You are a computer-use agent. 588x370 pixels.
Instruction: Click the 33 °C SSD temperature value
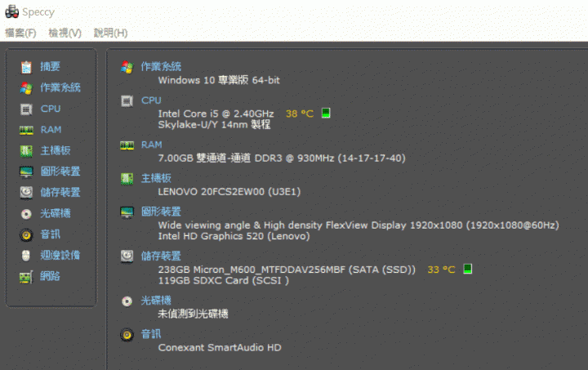pos(441,270)
